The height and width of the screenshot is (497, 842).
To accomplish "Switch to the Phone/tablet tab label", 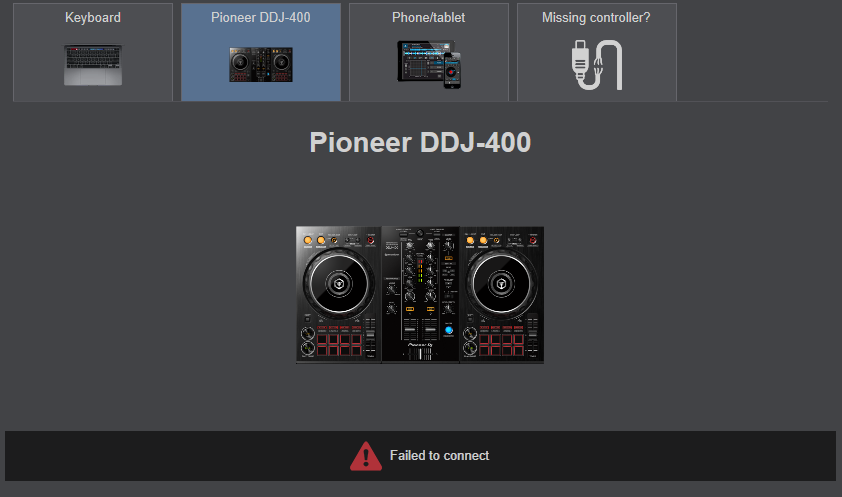I will coord(429,18).
